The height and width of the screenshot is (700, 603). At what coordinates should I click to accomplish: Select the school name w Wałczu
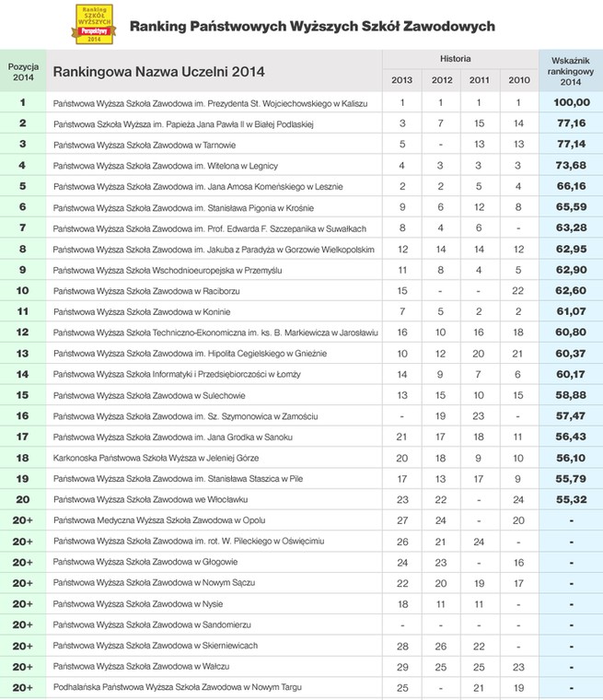(x=141, y=667)
